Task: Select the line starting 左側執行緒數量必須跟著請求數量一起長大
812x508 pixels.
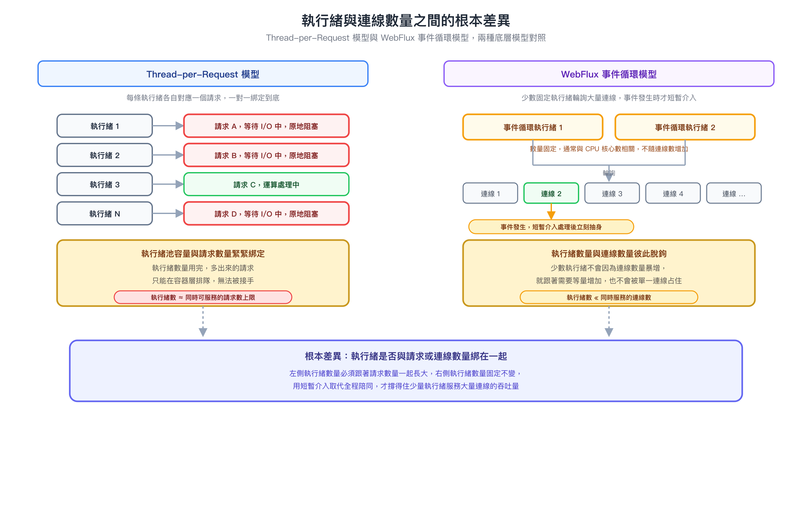Action: (406, 373)
